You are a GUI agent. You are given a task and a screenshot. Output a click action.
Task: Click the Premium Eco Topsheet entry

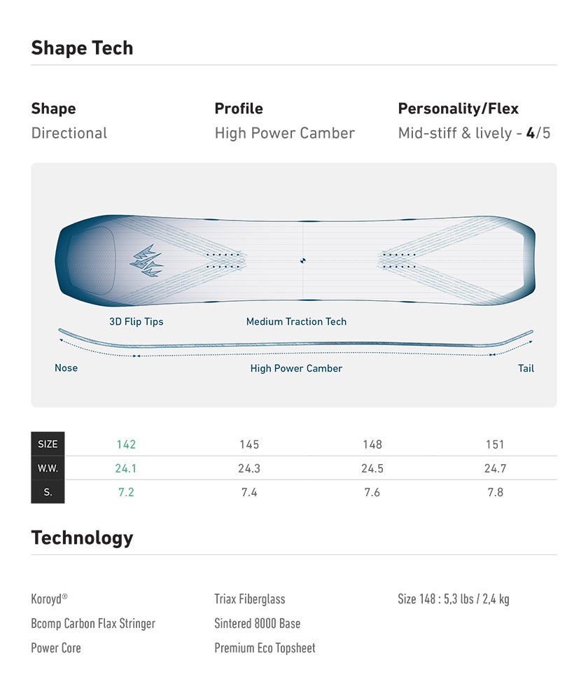[x=265, y=647]
